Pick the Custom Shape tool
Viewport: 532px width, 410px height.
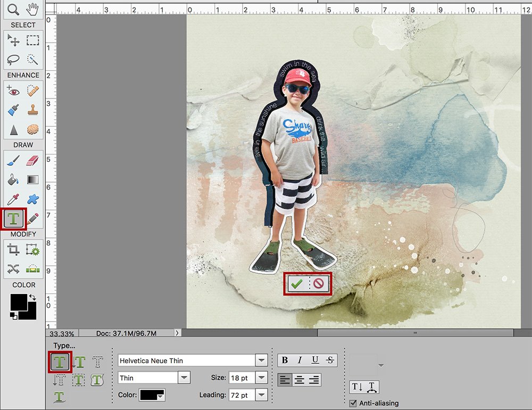click(x=33, y=199)
